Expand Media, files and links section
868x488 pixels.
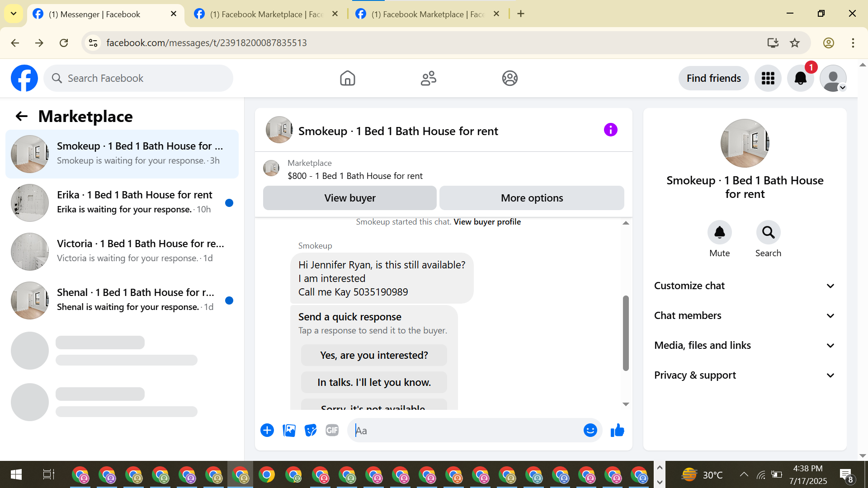[x=744, y=345]
